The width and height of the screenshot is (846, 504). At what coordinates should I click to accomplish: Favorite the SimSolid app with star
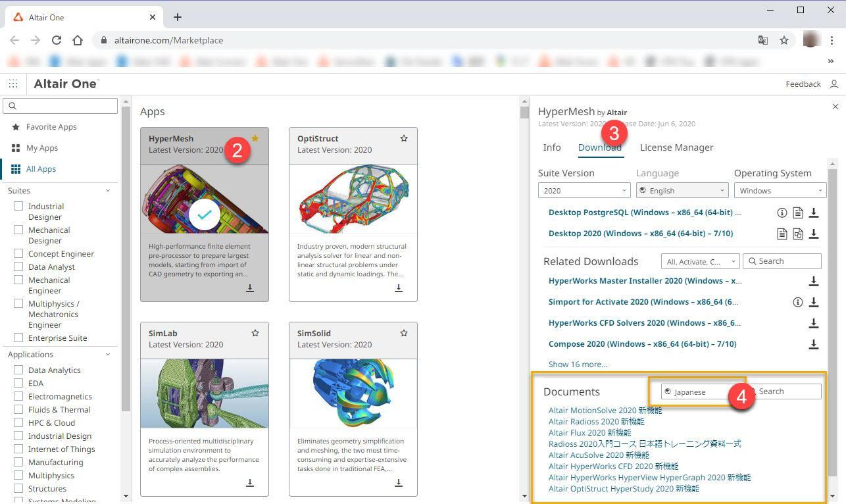(x=404, y=334)
